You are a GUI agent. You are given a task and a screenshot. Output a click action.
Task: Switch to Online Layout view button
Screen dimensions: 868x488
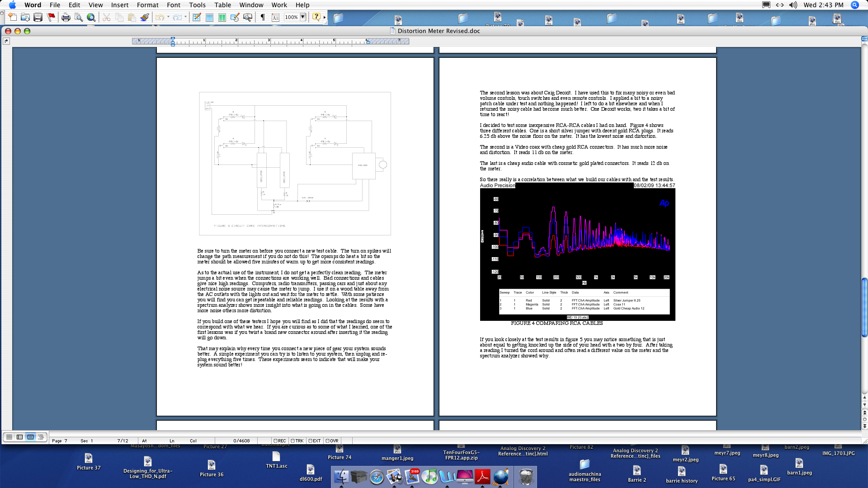tap(19, 437)
